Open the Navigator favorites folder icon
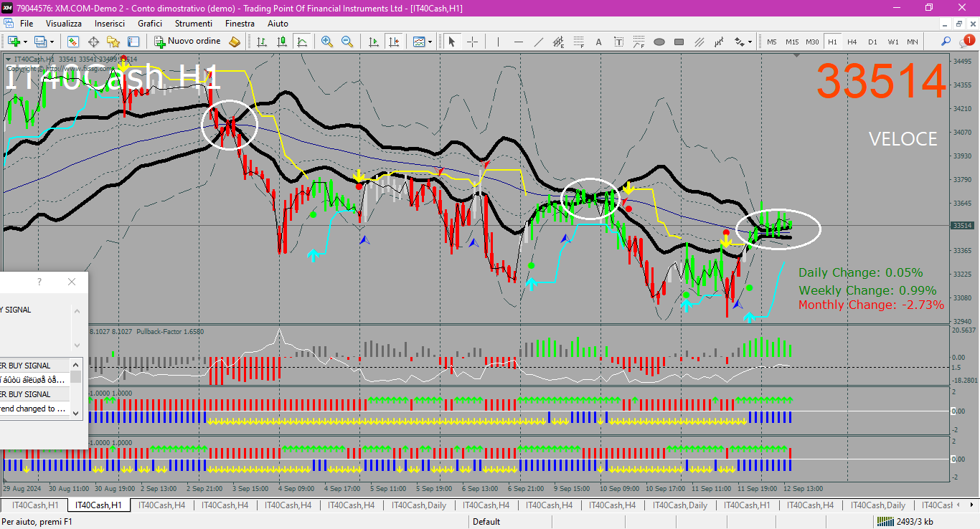Screen dimensions: 980x529 (113, 42)
